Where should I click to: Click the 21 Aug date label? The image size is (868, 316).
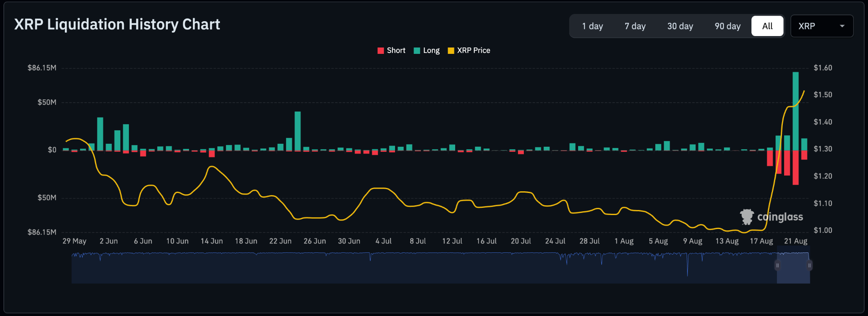[x=796, y=241]
